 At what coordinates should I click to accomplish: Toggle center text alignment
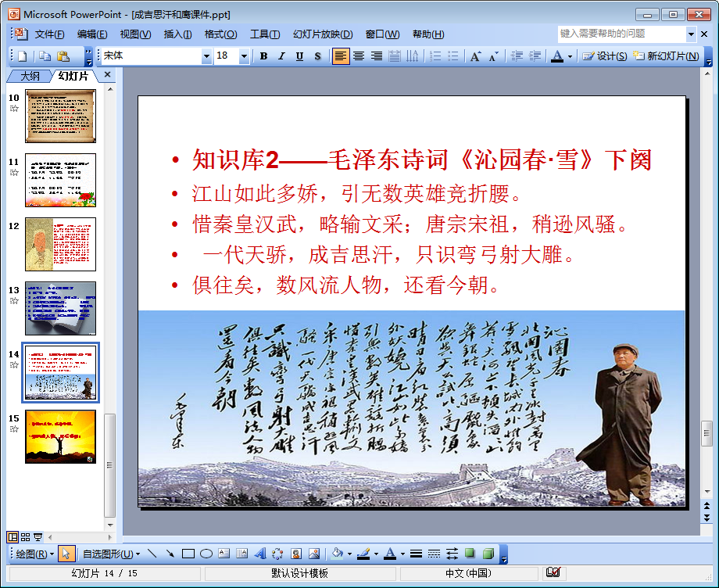[359, 56]
